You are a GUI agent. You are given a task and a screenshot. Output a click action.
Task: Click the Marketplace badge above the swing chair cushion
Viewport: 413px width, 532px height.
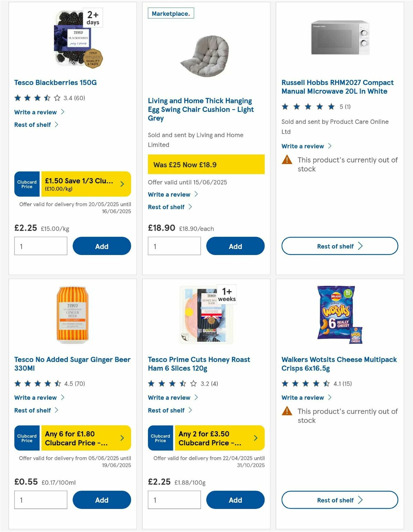pyautogui.click(x=170, y=13)
